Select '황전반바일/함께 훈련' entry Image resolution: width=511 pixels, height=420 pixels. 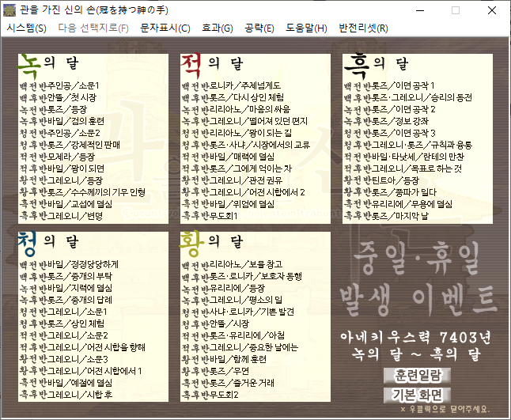point(224,359)
